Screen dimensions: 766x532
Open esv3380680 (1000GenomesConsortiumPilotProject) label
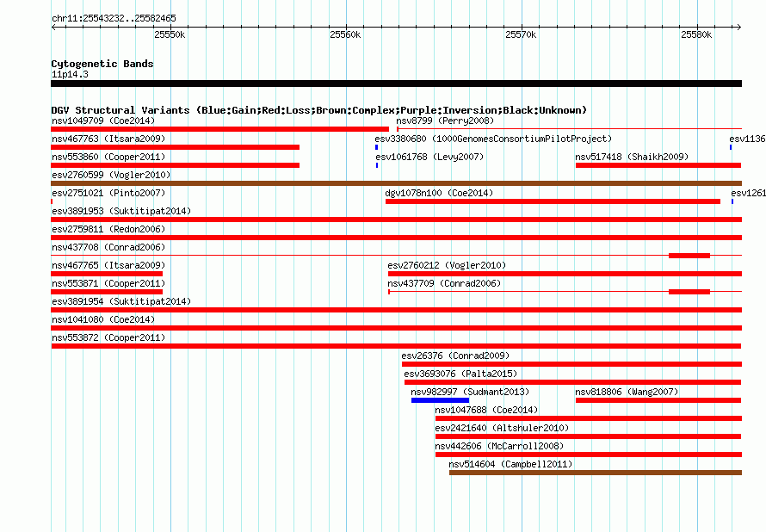point(493,139)
